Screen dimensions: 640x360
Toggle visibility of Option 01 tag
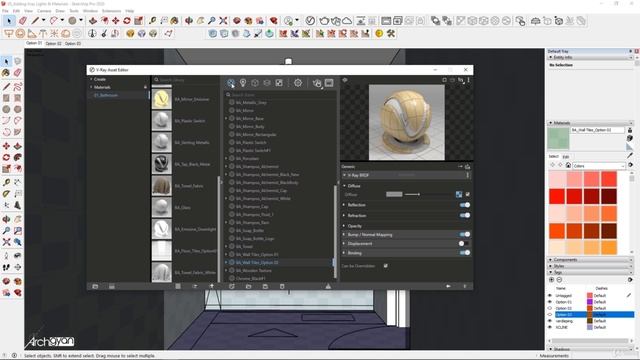pyautogui.click(x=550, y=302)
